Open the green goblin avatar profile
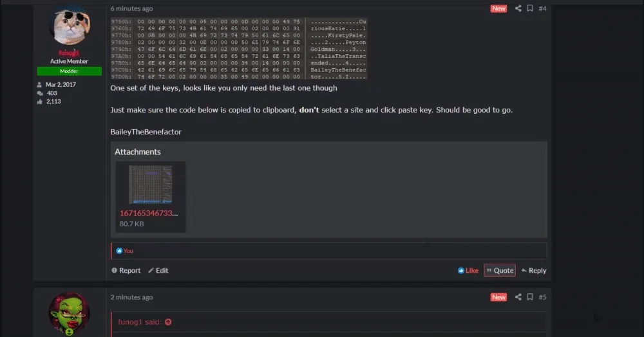 pos(69,313)
